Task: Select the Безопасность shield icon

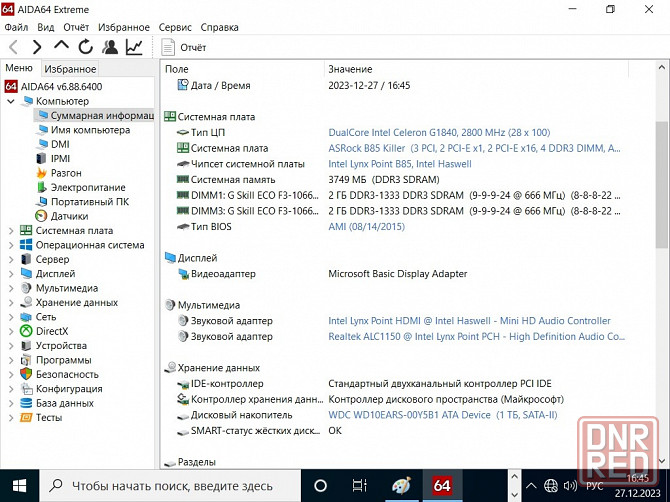Action: click(26, 374)
